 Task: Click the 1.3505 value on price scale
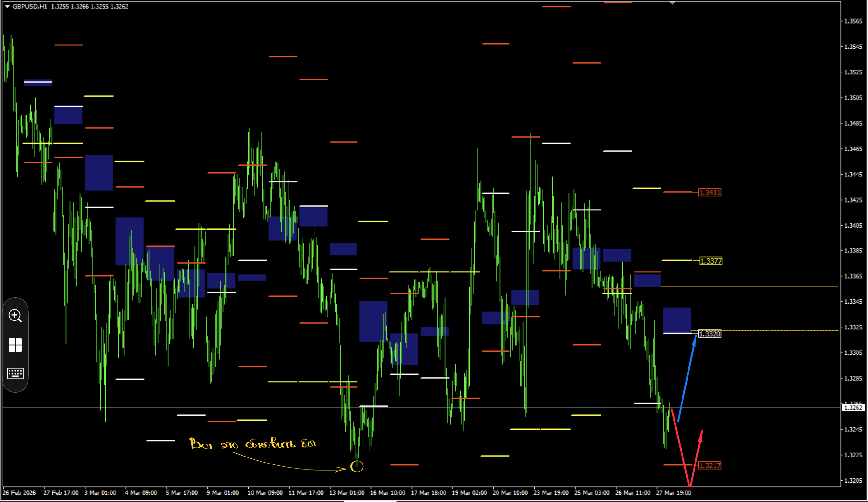coord(853,98)
